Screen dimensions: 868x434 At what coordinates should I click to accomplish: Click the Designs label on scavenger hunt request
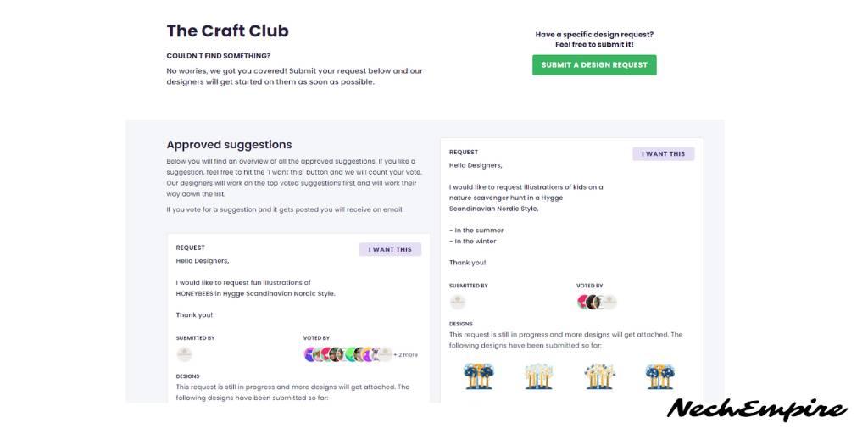[460, 324]
